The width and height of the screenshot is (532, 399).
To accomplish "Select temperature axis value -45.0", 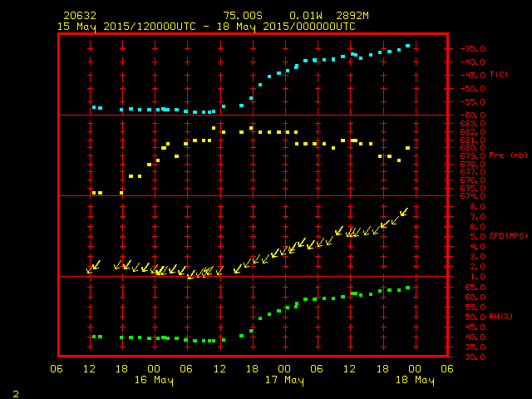I will (x=473, y=76).
